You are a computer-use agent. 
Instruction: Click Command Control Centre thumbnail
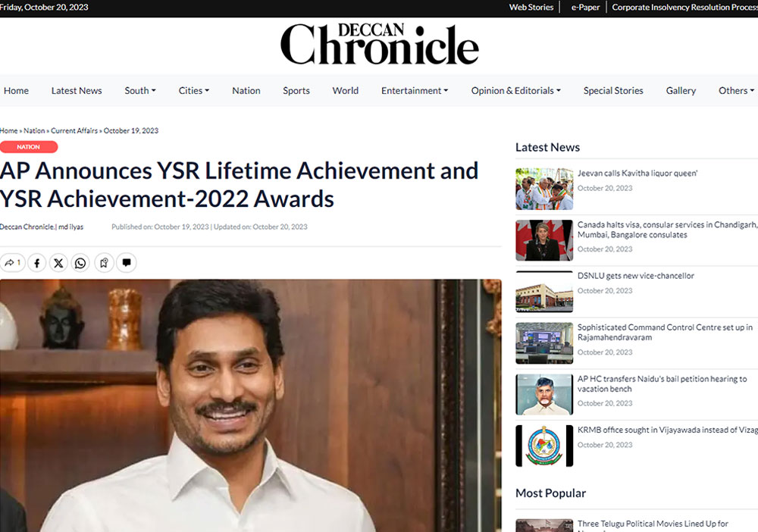(544, 343)
